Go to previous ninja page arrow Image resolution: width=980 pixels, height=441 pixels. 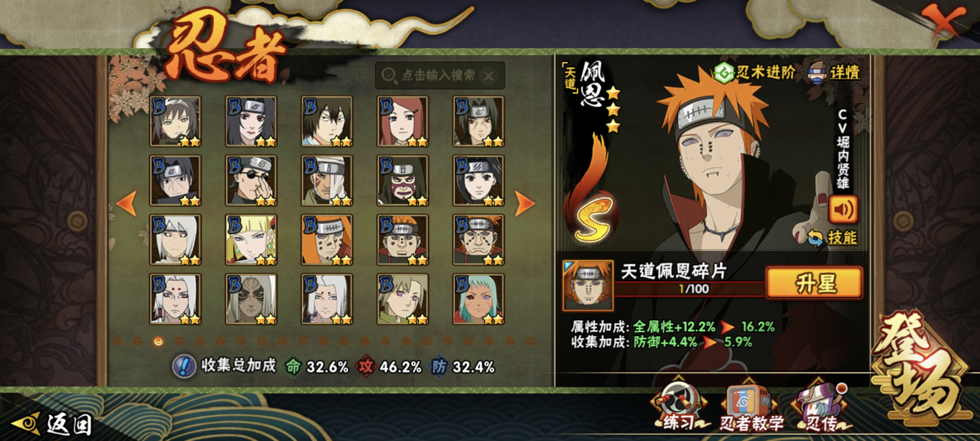(127, 204)
